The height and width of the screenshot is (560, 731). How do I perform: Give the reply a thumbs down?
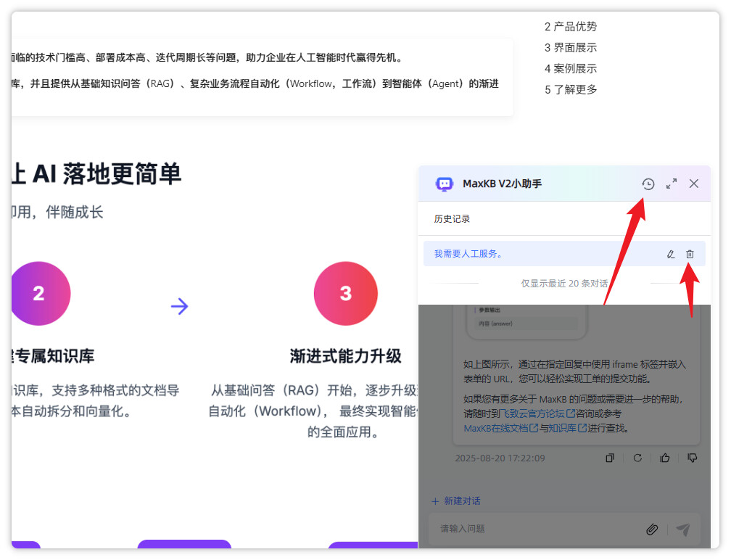pos(693,458)
